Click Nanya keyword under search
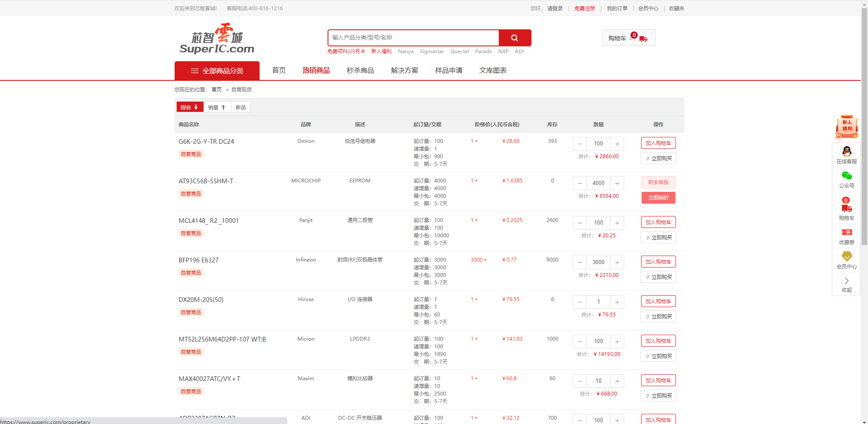The height and width of the screenshot is (424, 868). click(x=406, y=51)
